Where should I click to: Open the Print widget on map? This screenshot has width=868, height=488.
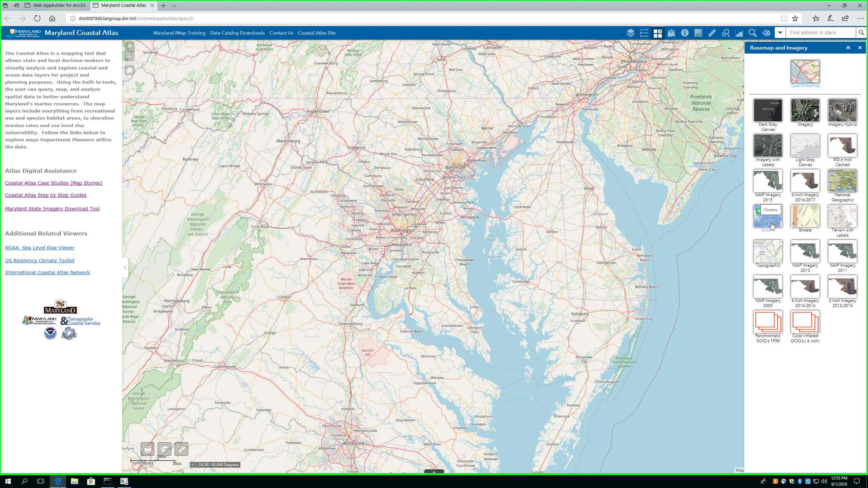(x=147, y=449)
